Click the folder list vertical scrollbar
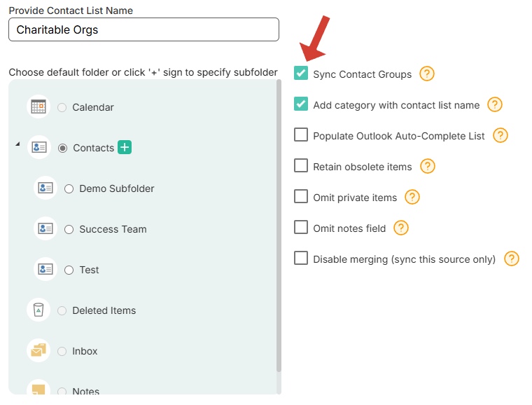532x405 pixels. pos(279,226)
